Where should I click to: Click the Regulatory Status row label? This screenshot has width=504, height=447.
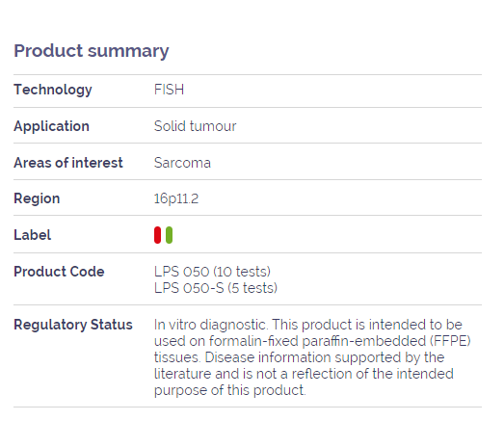(73, 325)
